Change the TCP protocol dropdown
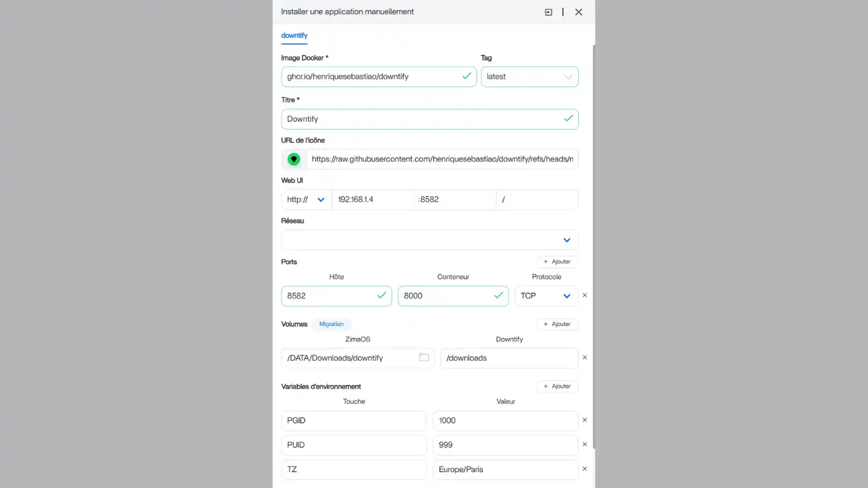 coord(546,296)
